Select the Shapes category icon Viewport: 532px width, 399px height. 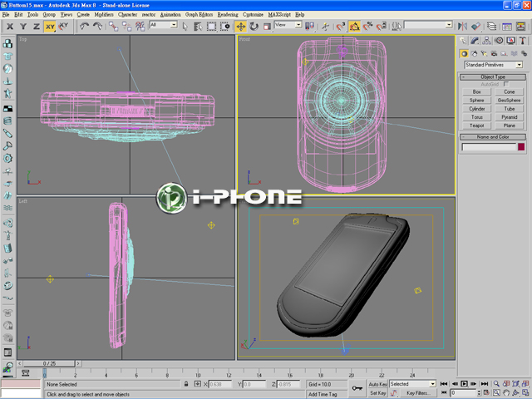(x=474, y=53)
